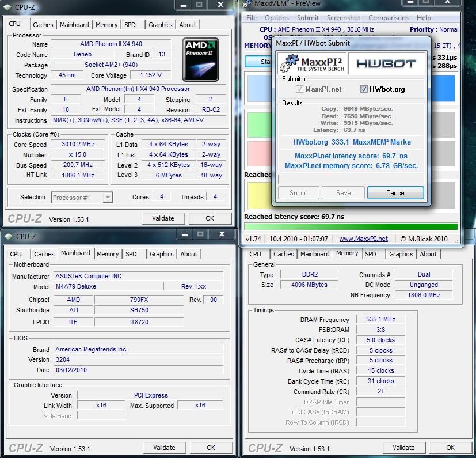Viewport: 476px width, 458px height.
Task: Select SPD tab in the Memory CPU-Z window
Action: (370, 253)
